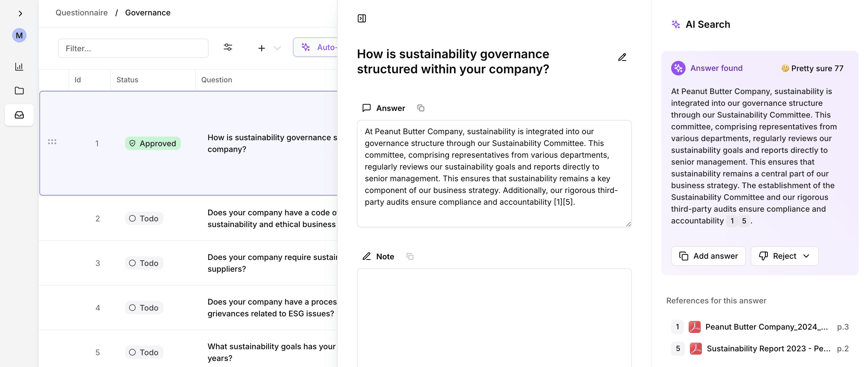The image size is (868, 367).
Task: Open the filter settings sliders icon
Action: coord(228,48)
